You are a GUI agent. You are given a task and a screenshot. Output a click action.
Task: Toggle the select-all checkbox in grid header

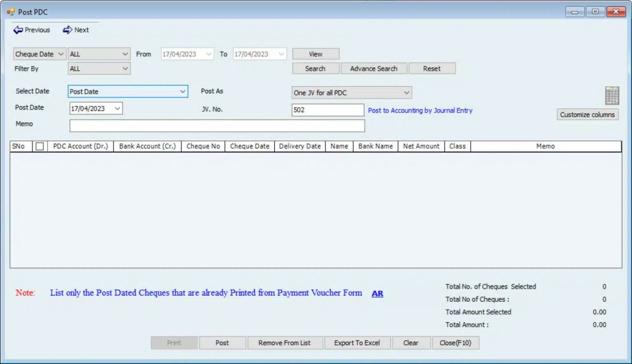pyautogui.click(x=39, y=146)
